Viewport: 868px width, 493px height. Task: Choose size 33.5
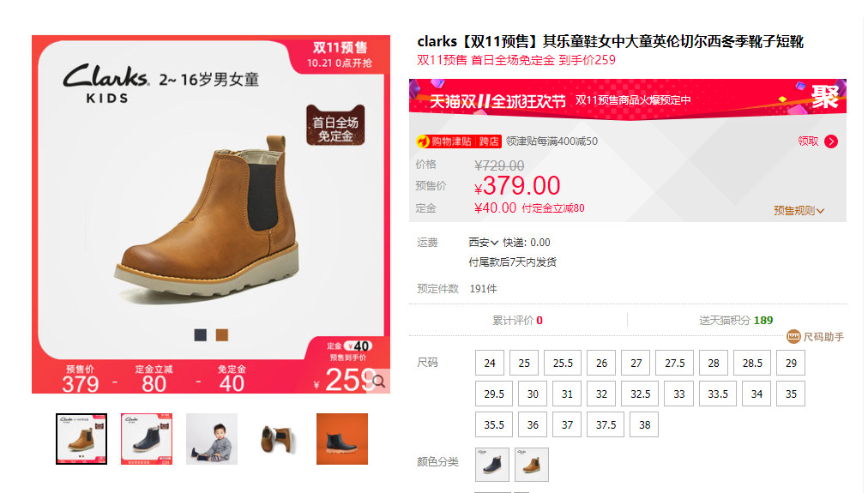pos(717,394)
